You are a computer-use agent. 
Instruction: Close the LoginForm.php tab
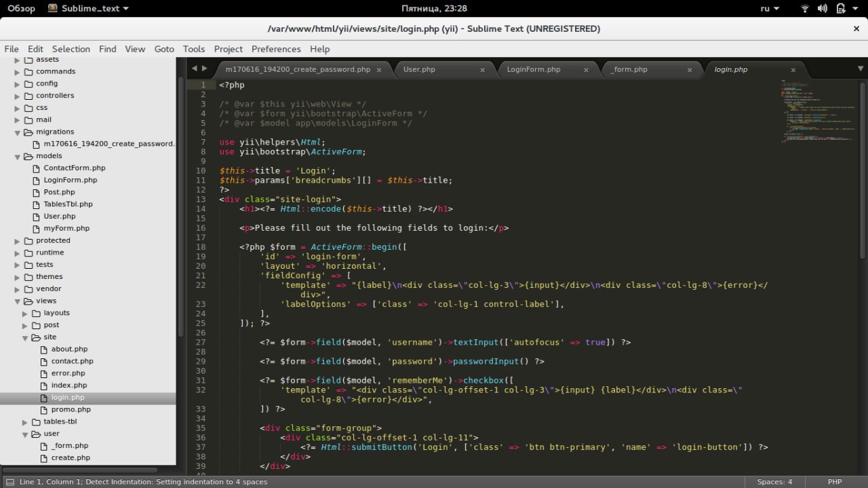(587, 70)
